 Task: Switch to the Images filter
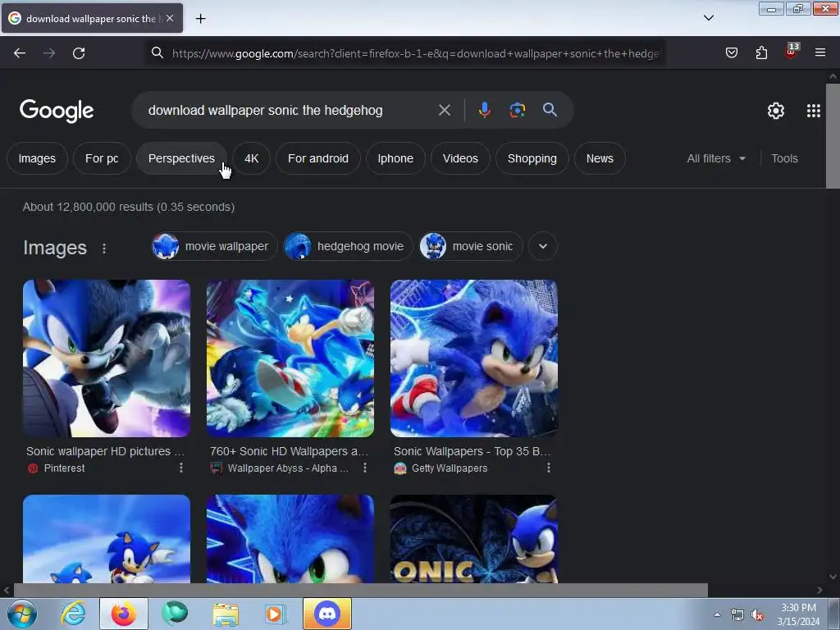coord(37,158)
